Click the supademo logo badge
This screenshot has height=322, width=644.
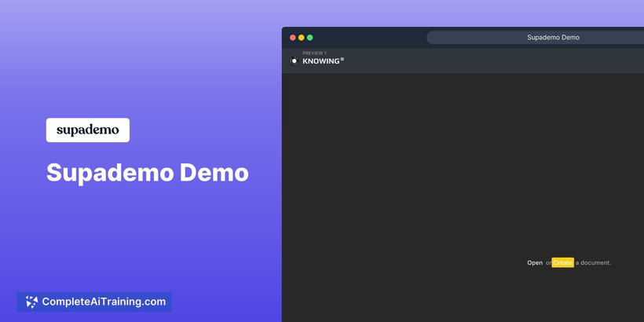(x=88, y=130)
